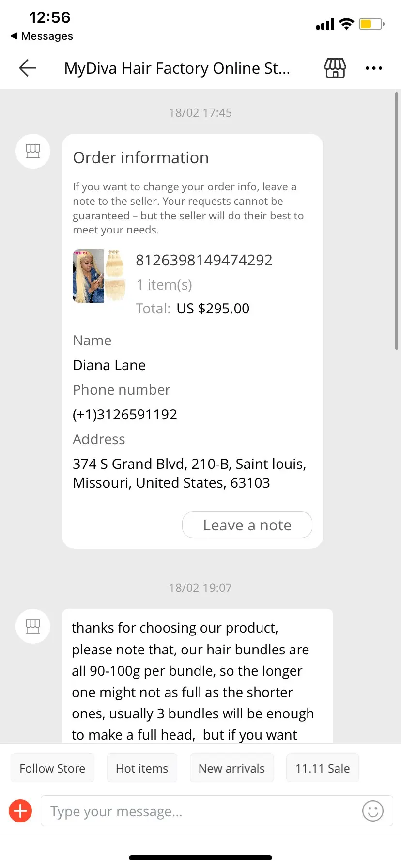Tap seller avatar beside Order information
Screen dimensions: 401x868
click(x=33, y=151)
